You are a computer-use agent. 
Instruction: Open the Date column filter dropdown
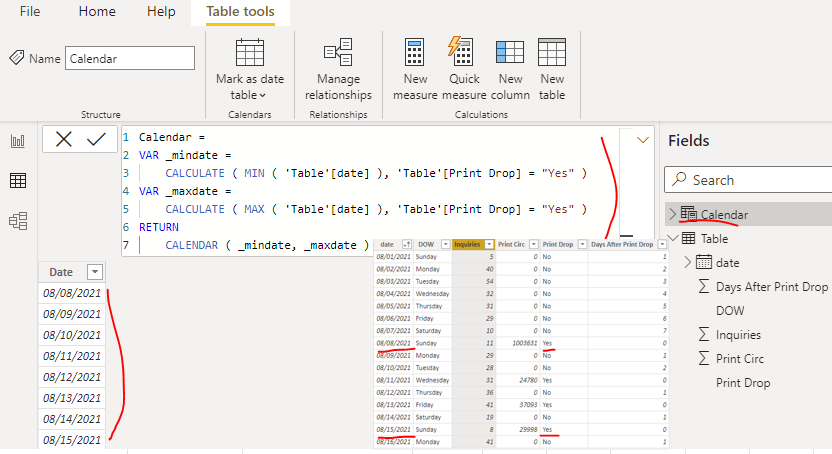pos(95,272)
